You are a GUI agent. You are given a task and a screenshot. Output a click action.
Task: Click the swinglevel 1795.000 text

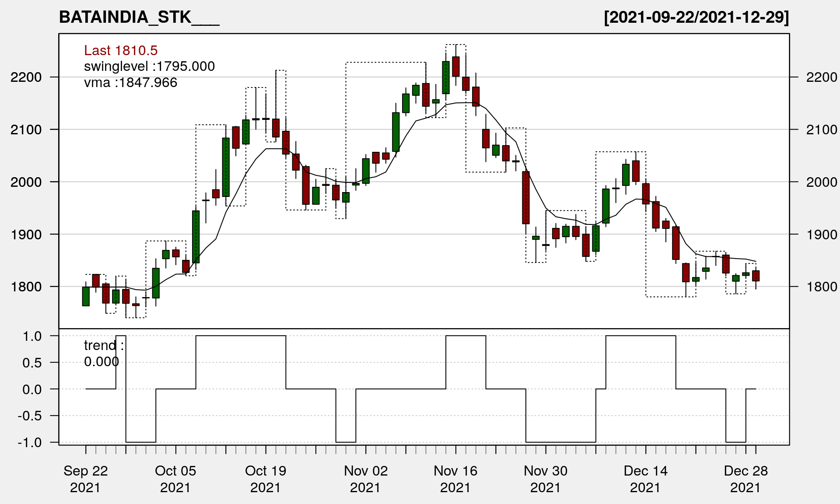pos(149,66)
